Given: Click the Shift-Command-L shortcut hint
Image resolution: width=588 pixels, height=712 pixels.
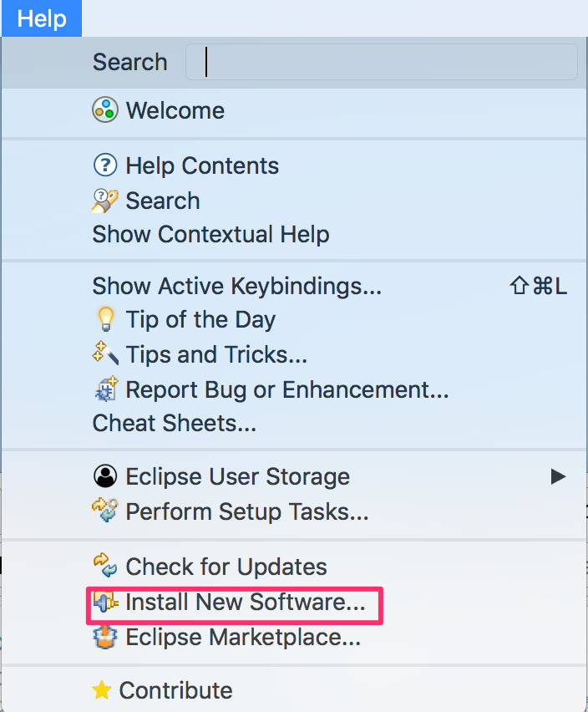Looking at the screenshot, I should pos(538,286).
